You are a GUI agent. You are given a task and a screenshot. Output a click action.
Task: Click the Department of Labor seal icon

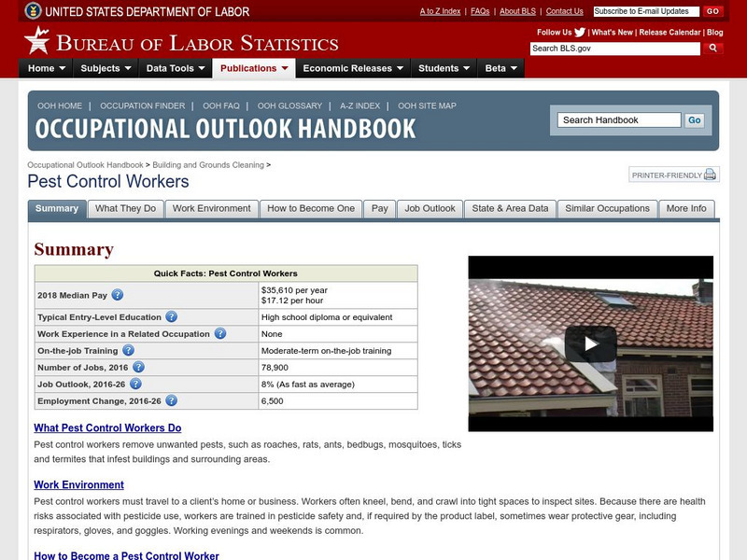(x=33, y=10)
